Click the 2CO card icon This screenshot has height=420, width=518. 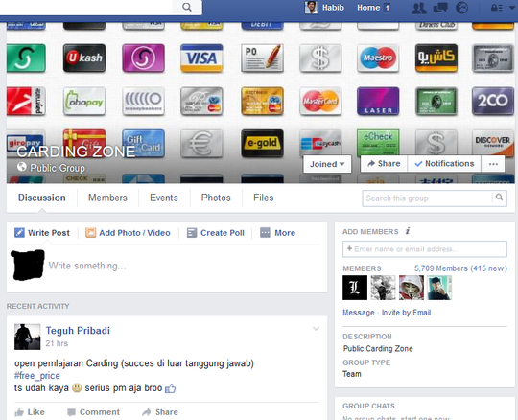click(492, 101)
